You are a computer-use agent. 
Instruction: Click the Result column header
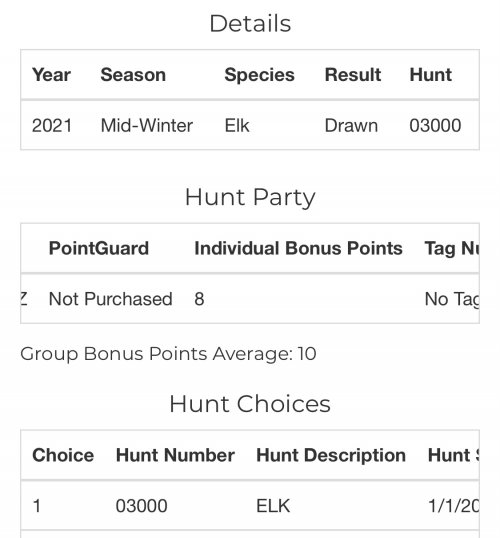(353, 75)
